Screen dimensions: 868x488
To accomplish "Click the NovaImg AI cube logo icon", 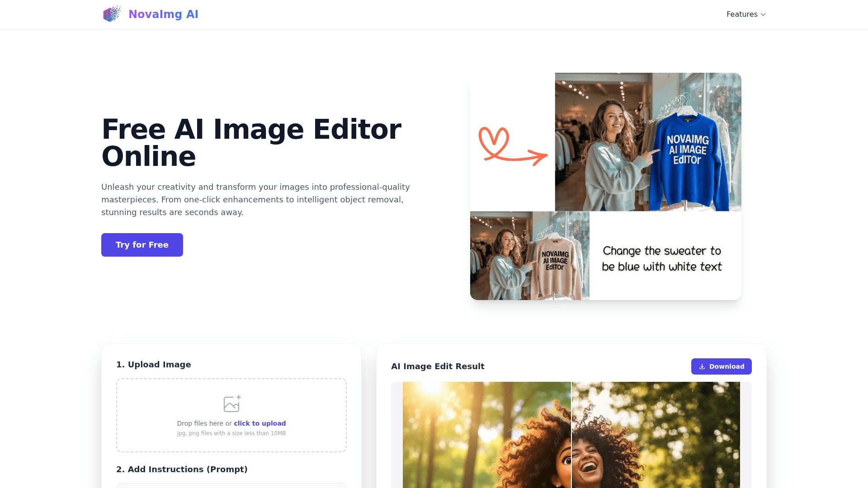I will (112, 14).
